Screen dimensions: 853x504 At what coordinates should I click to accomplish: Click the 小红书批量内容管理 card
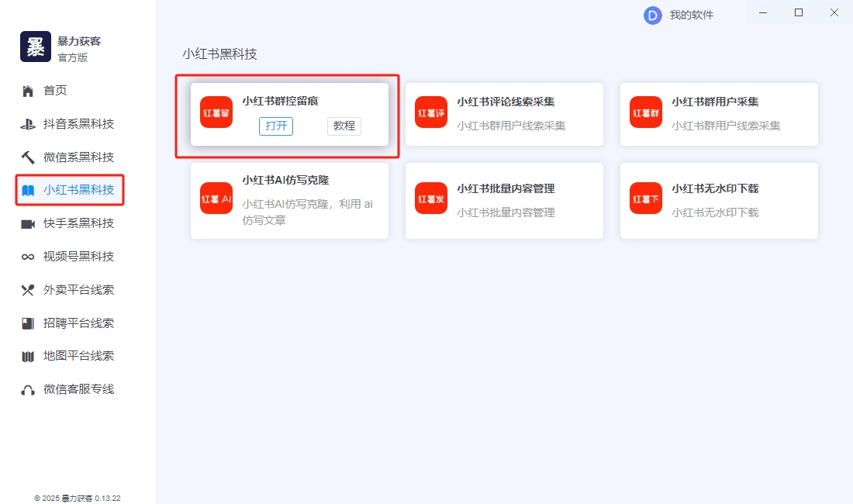504,200
